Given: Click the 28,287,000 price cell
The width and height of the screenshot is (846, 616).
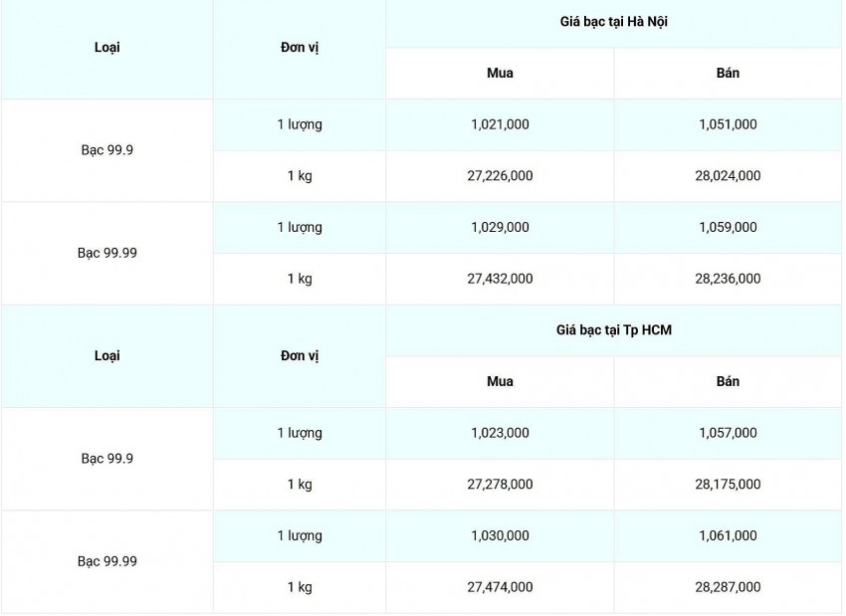Looking at the screenshot, I should [x=728, y=587].
